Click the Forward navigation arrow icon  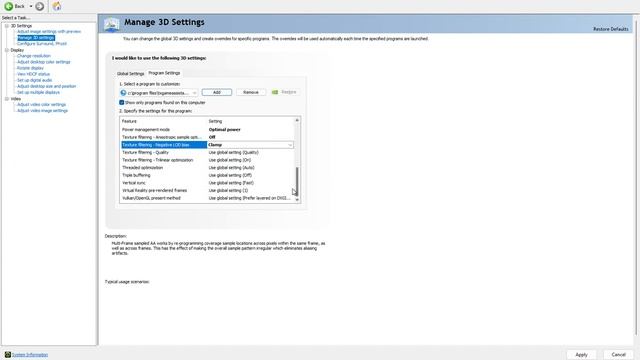40,6
